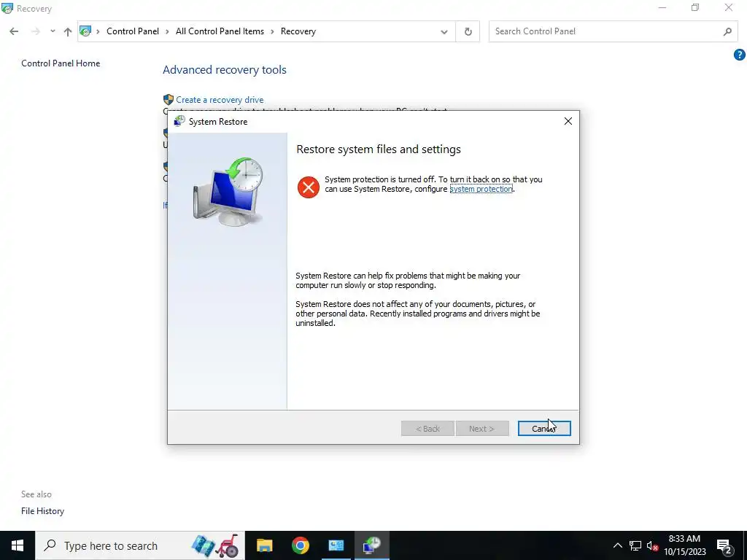Click the Forward navigation arrow
Viewport: 747px width, 560px height.
click(x=35, y=31)
